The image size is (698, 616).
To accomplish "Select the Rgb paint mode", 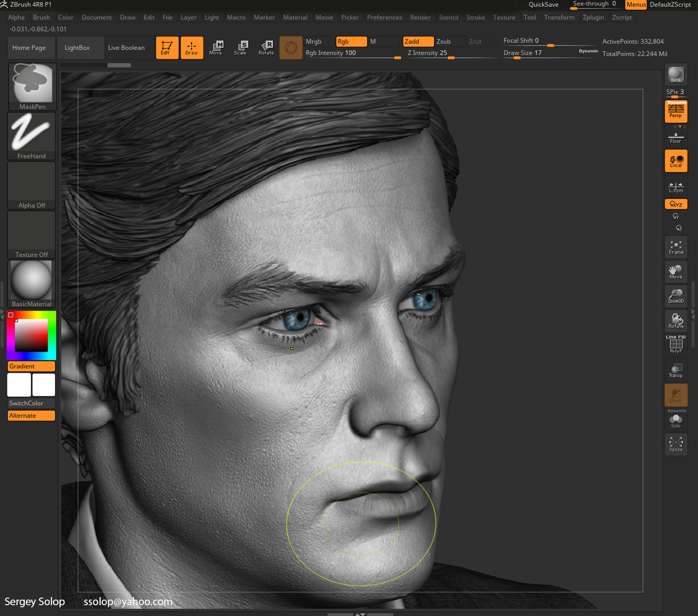I will click(x=351, y=42).
